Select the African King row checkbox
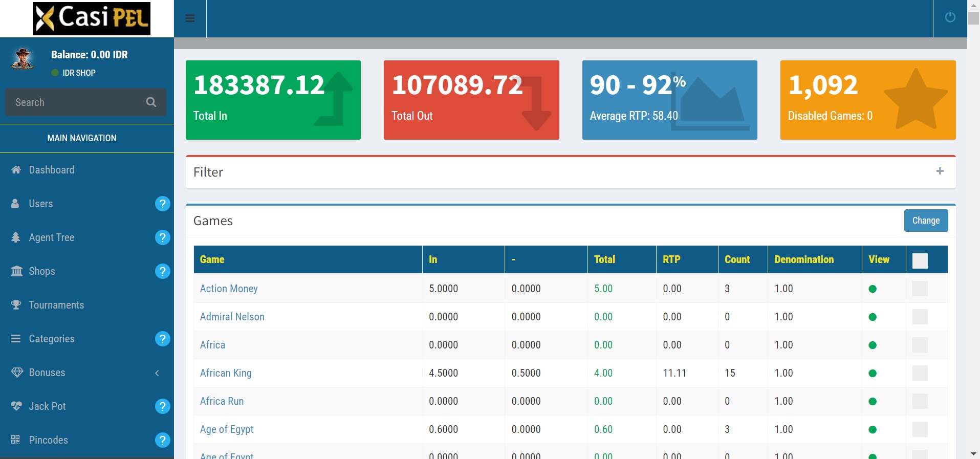The image size is (980, 459). [x=920, y=373]
